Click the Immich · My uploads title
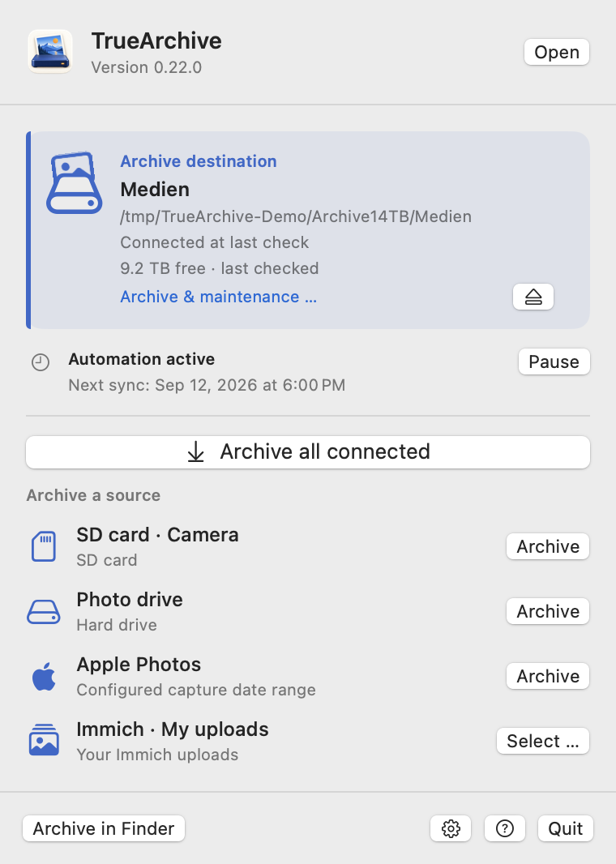Viewport: 616px width, 864px height. coord(173,729)
